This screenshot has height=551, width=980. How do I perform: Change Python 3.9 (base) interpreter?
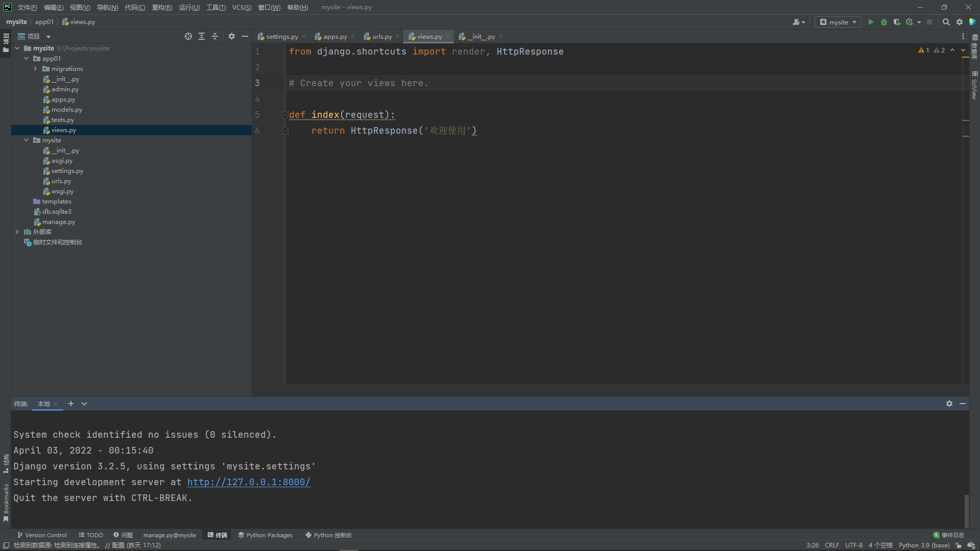coord(924,545)
